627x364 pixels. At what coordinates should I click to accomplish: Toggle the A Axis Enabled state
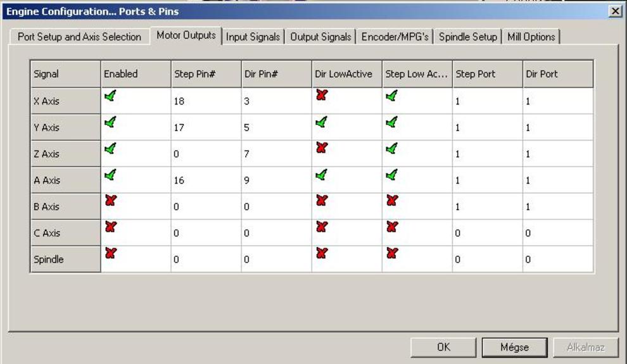click(111, 175)
